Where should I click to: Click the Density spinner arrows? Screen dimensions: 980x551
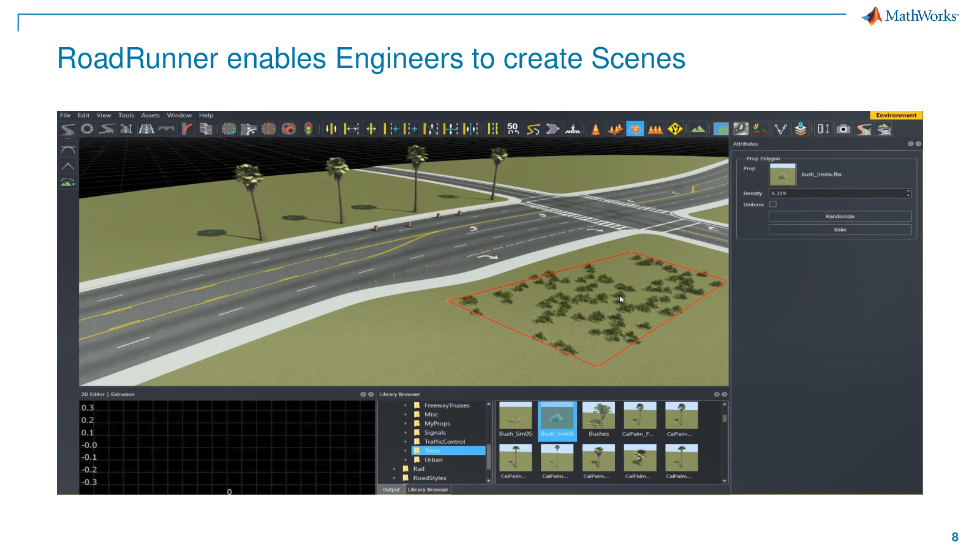[908, 193]
